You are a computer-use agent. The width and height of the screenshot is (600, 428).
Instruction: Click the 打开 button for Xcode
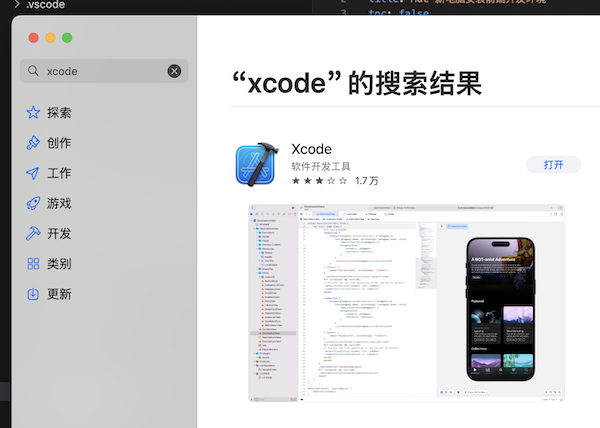(x=554, y=165)
